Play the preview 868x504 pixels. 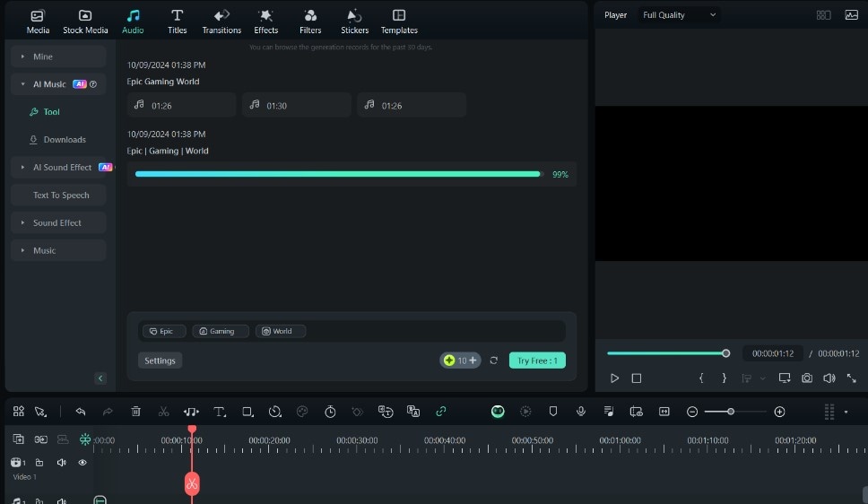pos(614,378)
